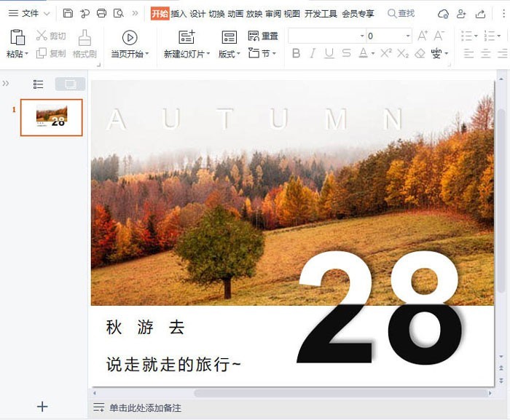Select slide 1 thumbnail in panel
Screen dimensions: 510x420
(x=51, y=117)
